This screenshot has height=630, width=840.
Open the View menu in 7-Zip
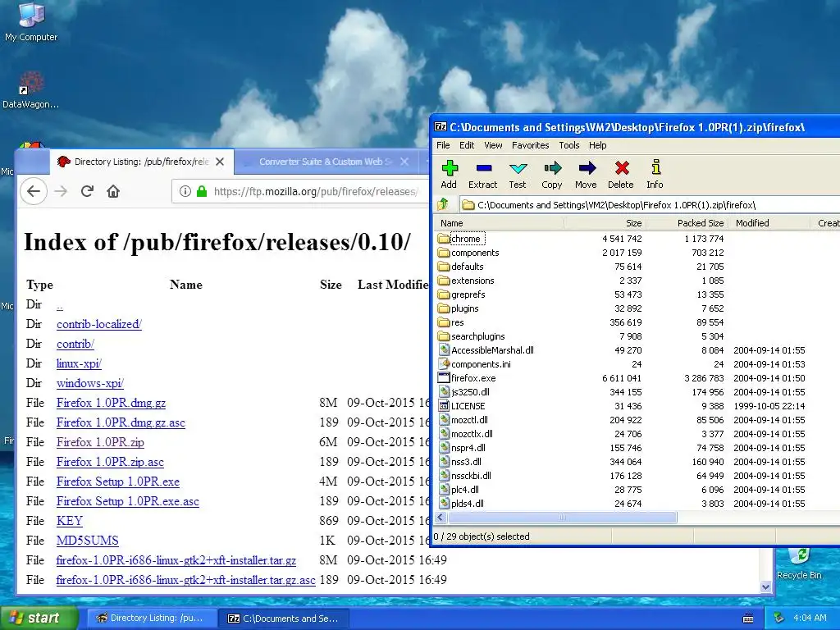coord(493,145)
